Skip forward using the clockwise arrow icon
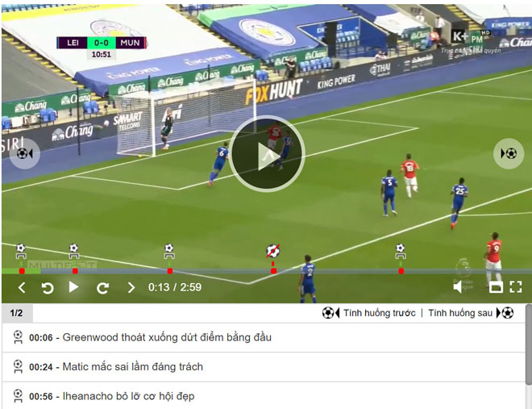The height and width of the screenshot is (409, 532). point(103,288)
